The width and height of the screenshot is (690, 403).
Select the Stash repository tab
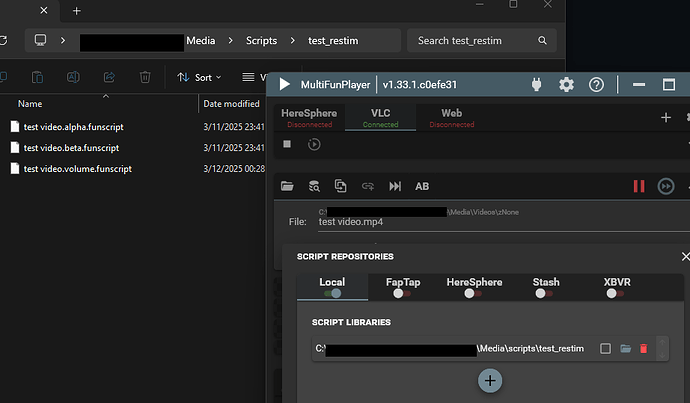546,288
